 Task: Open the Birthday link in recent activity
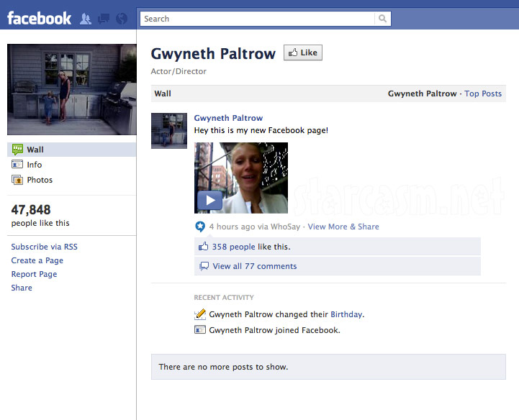point(346,314)
